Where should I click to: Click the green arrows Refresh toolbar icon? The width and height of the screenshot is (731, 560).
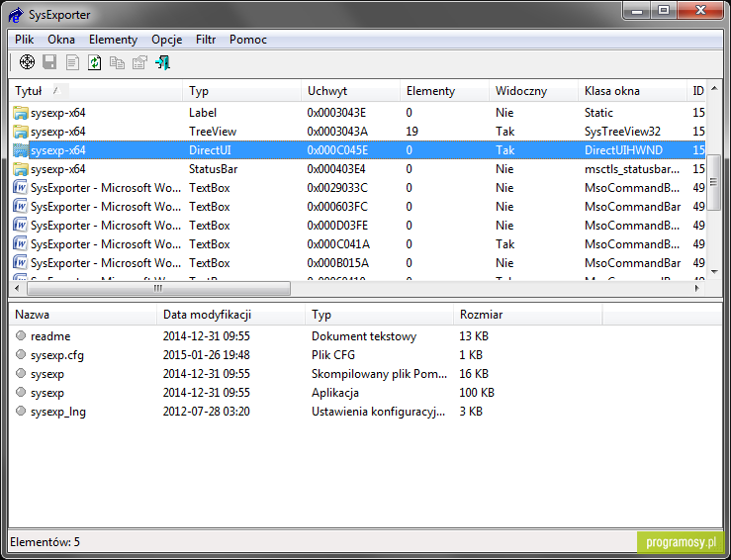(x=95, y=62)
